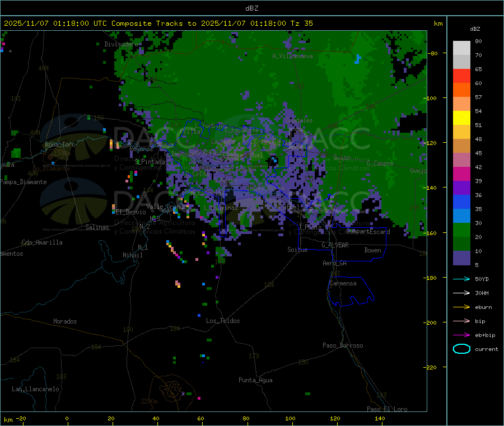Image resolution: width=504 pixels, height=426 pixels.
Task: Select the 35 dBZ blue color swatch
Action: (461, 216)
